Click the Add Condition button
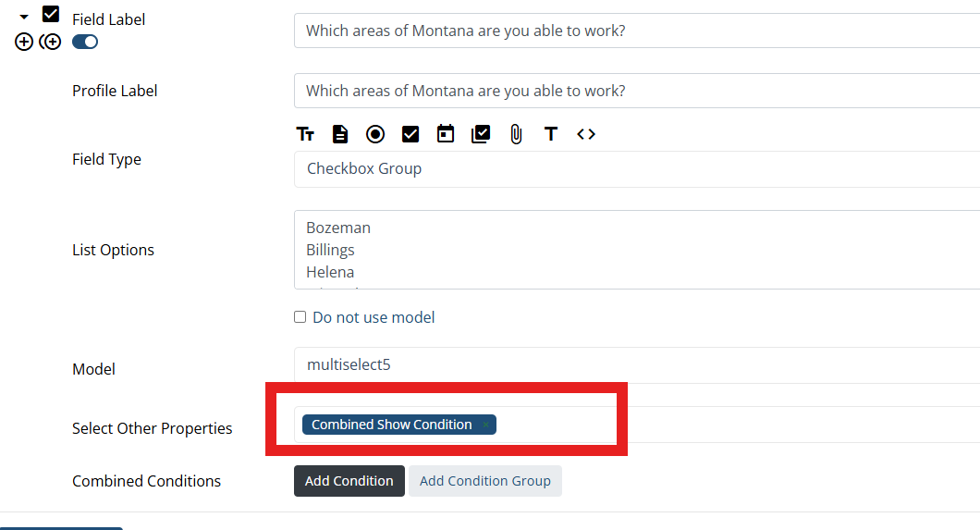The height and width of the screenshot is (530, 980). point(349,481)
